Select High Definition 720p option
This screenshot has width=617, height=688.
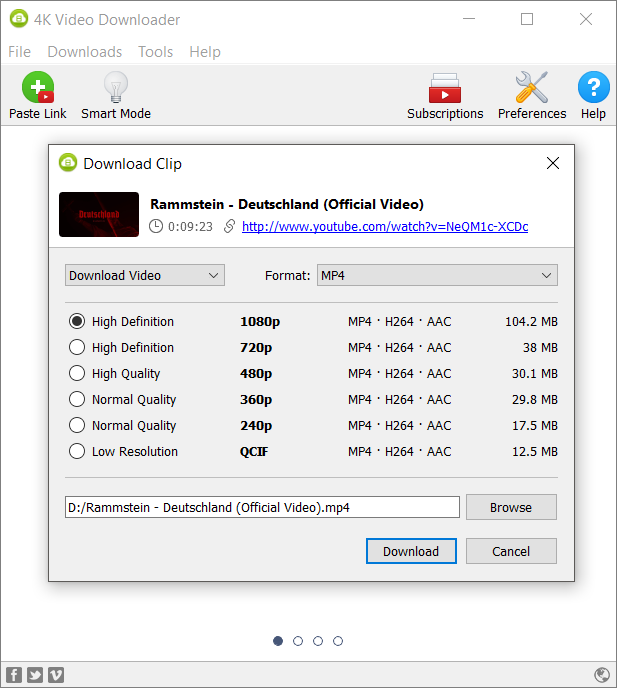(x=77, y=347)
